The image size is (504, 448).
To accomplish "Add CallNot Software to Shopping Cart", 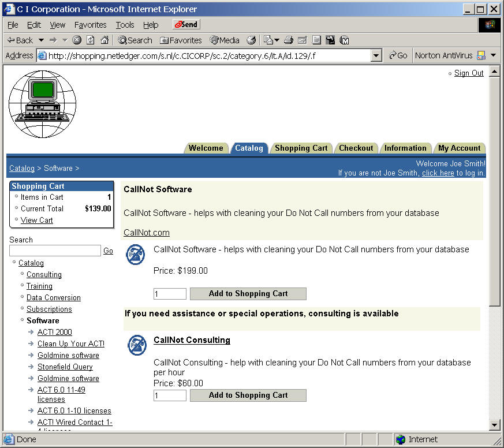I will click(x=248, y=294).
